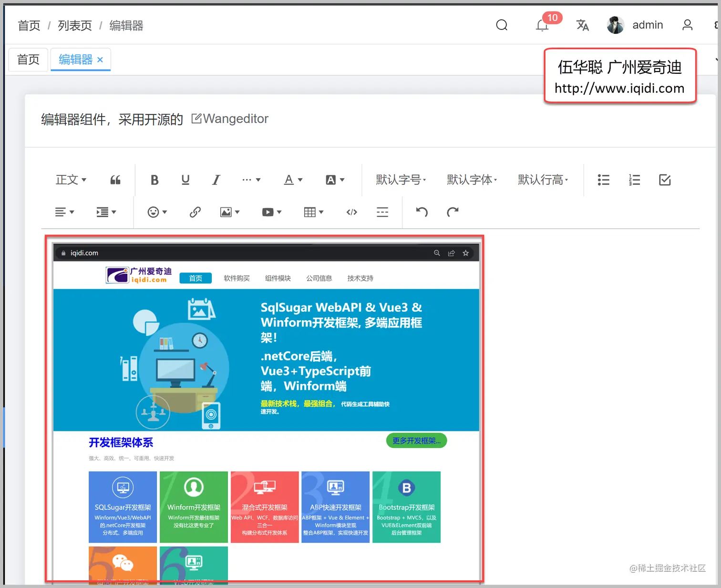This screenshot has height=588, width=721.
Task: Open the 正文 heading style dropdown
Action: (71, 180)
